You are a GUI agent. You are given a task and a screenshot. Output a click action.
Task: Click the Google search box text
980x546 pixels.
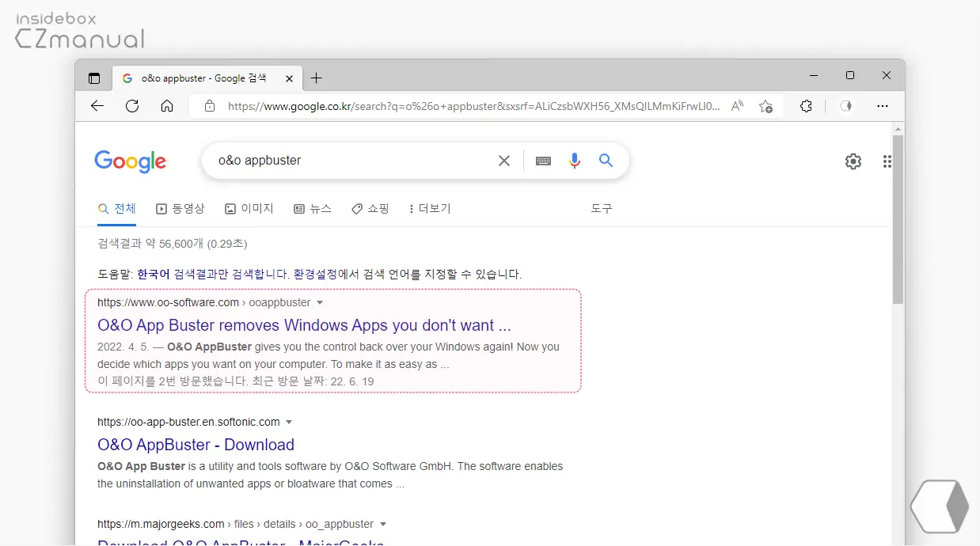(260, 160)
